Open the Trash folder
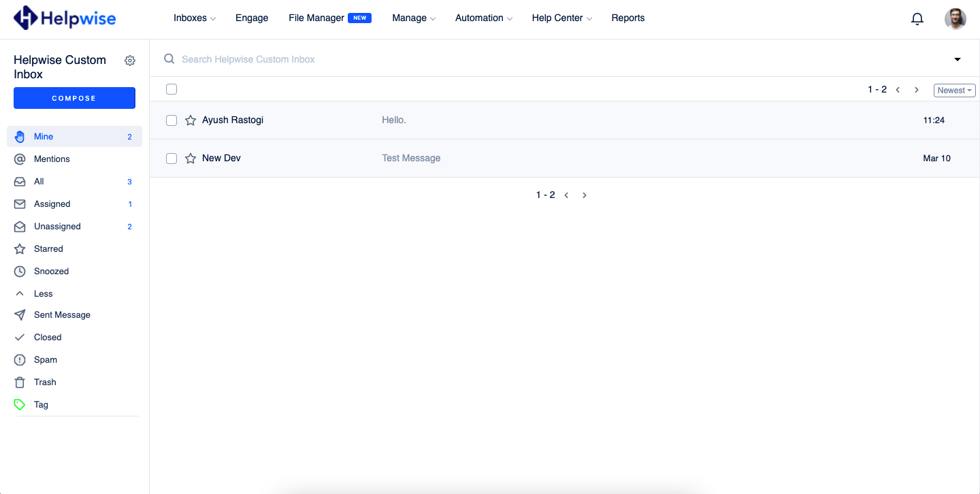Image resolution: width=980 pixels, height=494 pixels. click(x=46, y=382)
